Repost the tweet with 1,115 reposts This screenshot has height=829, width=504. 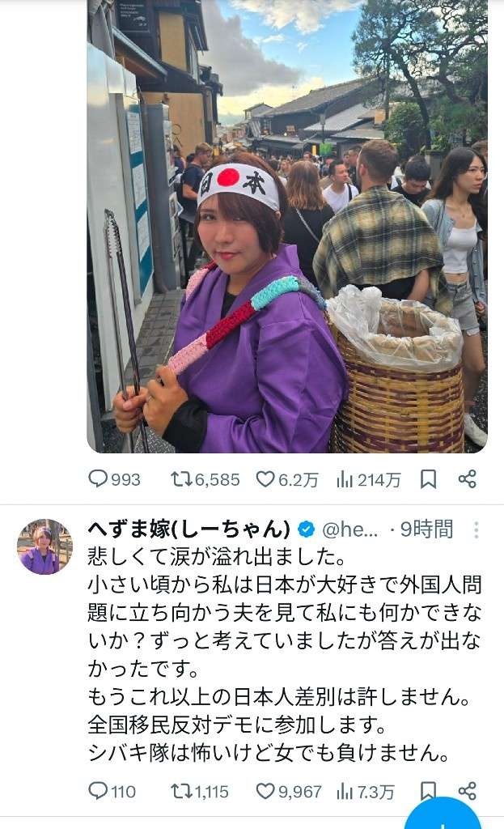200,791
